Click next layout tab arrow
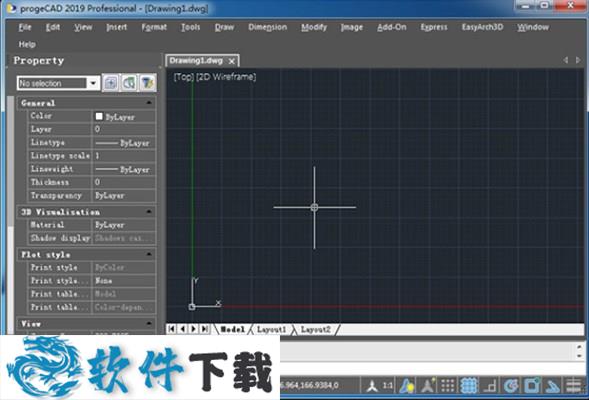Image resolution: width=589 pixels, height=400 pixels. coord(193,329)
